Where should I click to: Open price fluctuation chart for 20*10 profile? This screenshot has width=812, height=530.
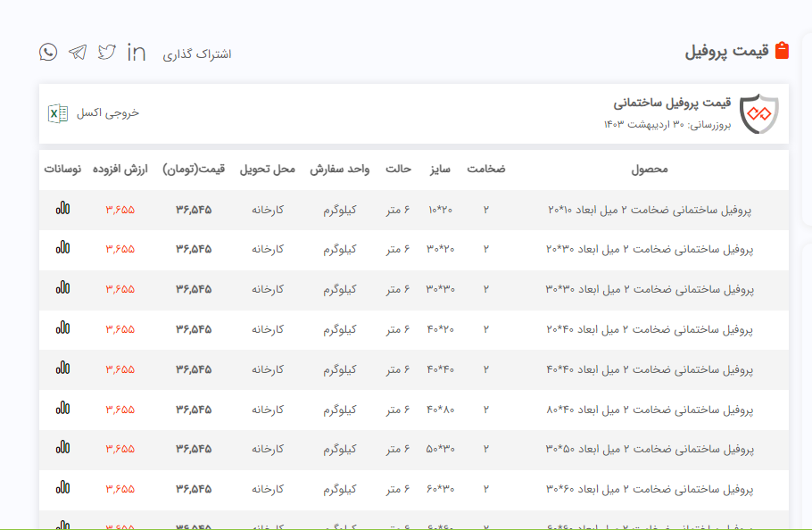(x=62, y=208)
